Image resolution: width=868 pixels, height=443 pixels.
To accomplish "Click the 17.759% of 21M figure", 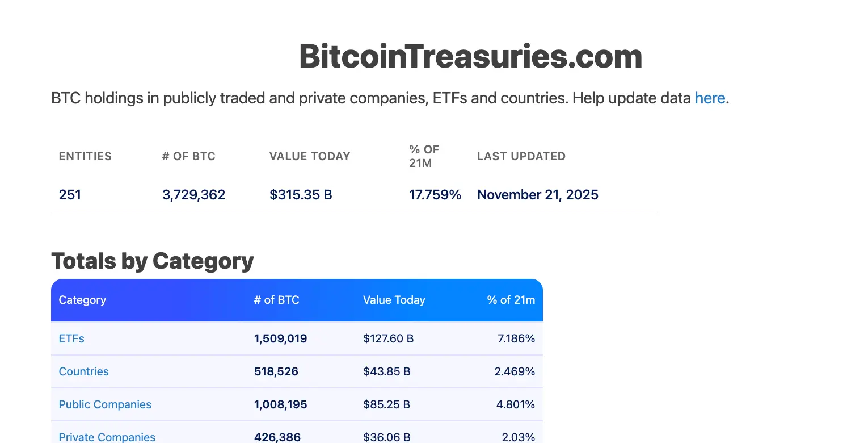I will (x=435, y=195).
